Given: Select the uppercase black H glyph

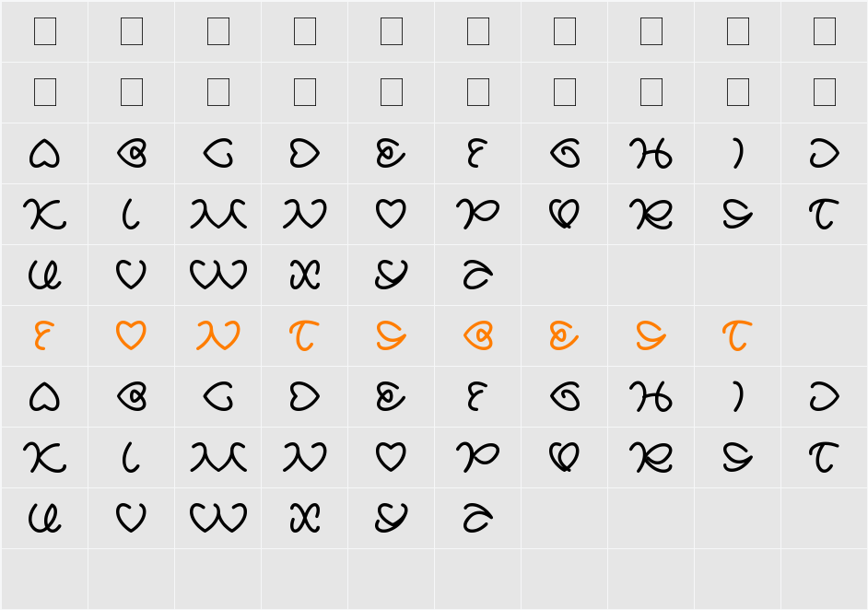Looking at the screenshot, I should point(651,153).
